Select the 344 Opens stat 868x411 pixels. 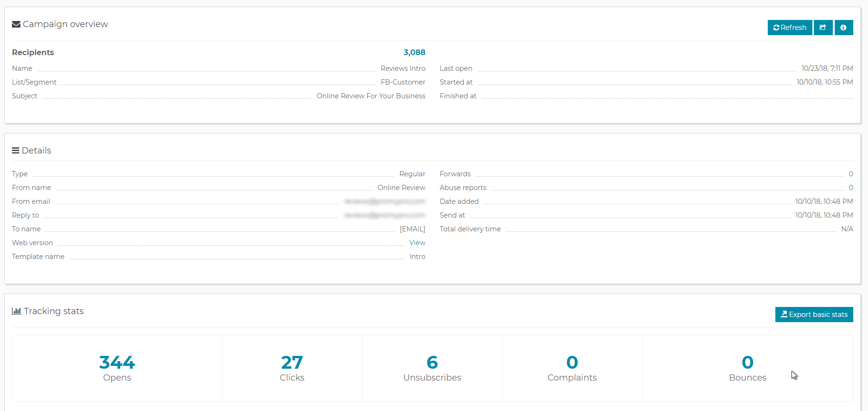coord(117,363)
